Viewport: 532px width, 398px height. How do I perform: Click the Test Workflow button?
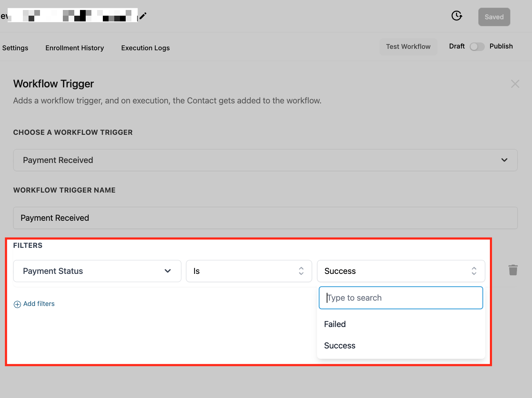click(408, 47)
